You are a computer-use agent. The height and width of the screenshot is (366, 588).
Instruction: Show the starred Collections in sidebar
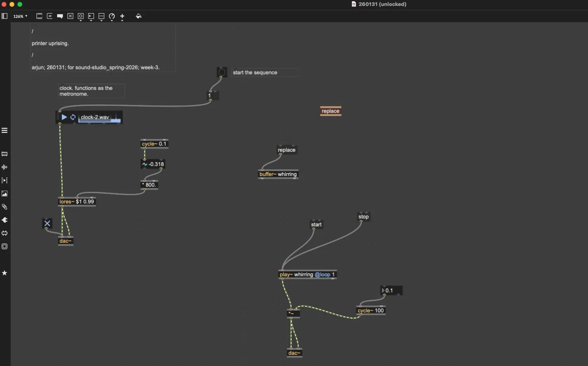[5, 273]
